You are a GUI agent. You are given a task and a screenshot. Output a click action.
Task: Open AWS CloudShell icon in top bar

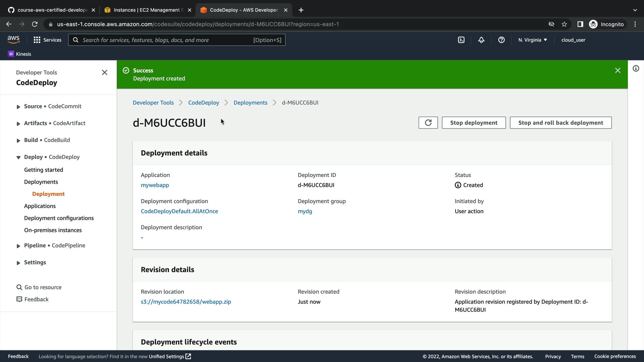[x=461, y=40]
